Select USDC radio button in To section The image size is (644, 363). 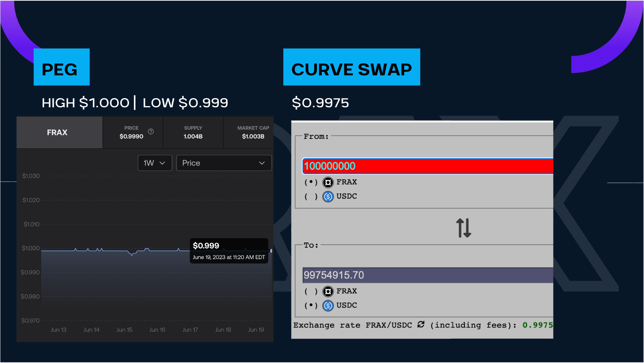point(311,306)
